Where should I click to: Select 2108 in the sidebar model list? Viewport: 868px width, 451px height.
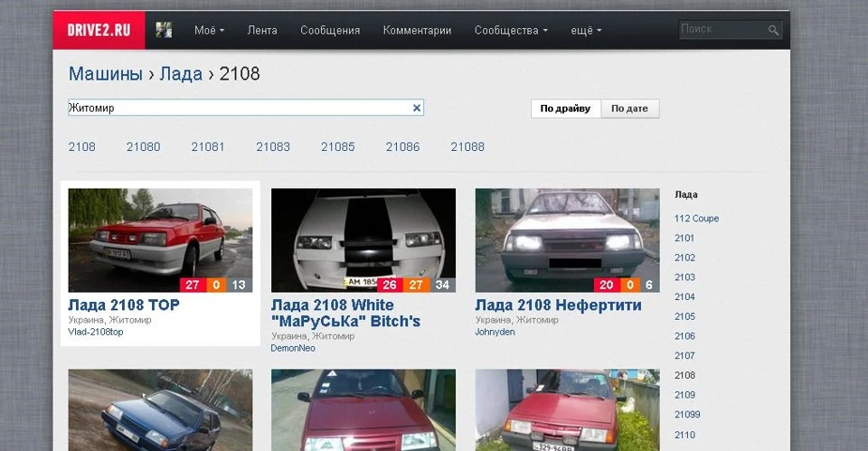[x=684, y=375]
